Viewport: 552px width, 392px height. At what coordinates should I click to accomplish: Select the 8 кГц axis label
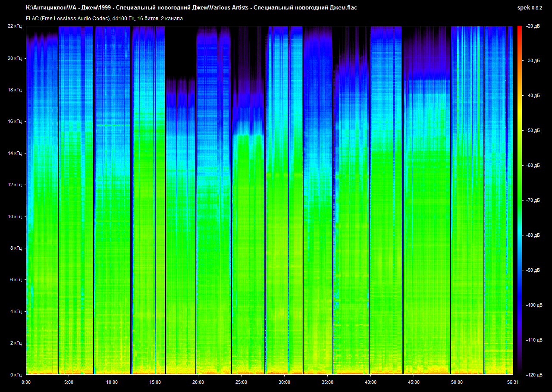(x=16, y=248)
